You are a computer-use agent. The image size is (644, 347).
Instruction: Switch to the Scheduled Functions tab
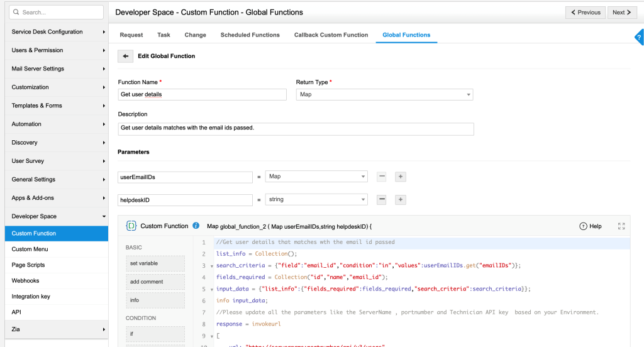pyautogui.click(x=250, y=35)
